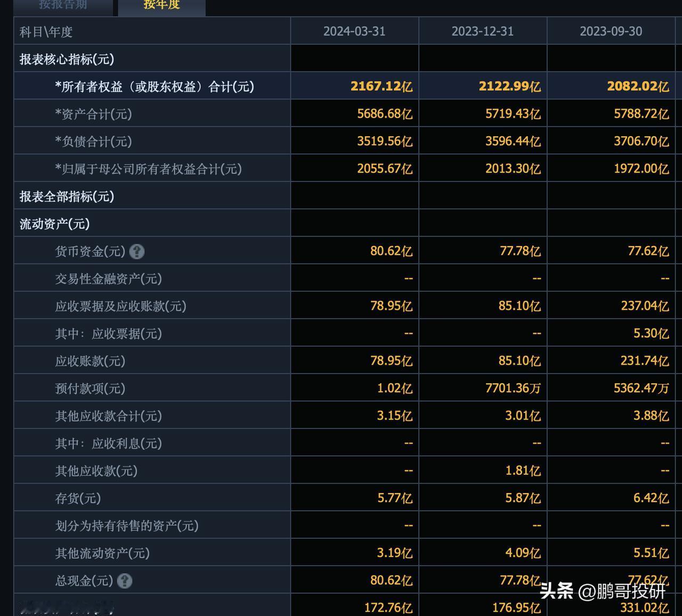
Task: Click the value 3.01亿
Action: (x=523, y=416)
